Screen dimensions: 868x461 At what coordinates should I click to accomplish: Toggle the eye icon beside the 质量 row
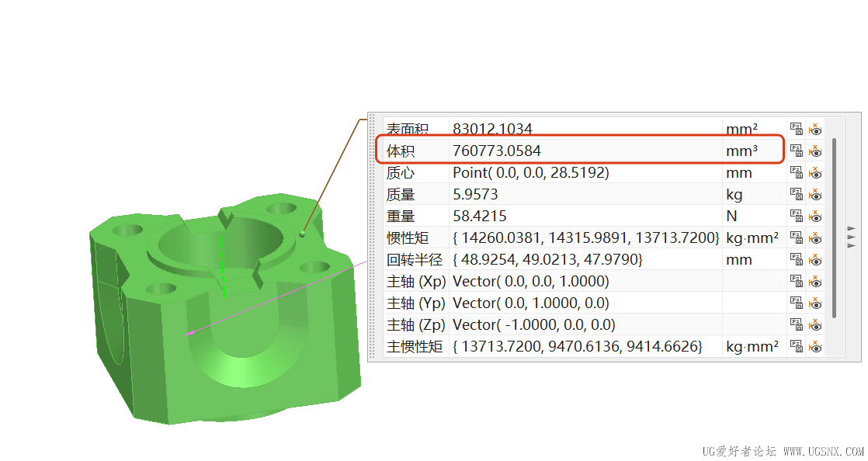[x=815, y=194]
